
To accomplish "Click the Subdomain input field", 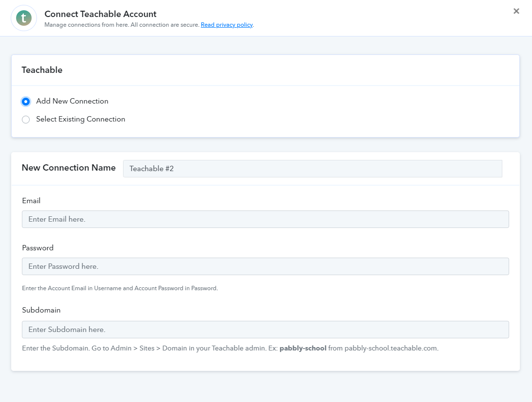I will pyautogui.click(x=266, y=330).
